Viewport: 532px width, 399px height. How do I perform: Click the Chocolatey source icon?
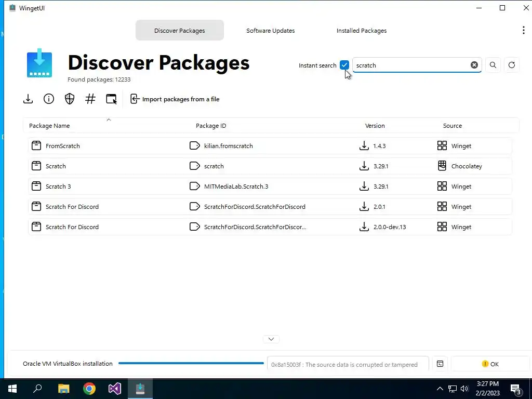click(442, 166)
